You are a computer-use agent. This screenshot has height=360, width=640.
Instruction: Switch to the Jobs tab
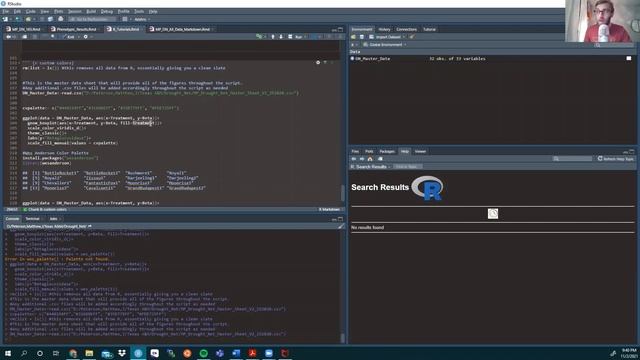(x=53, y=219)
